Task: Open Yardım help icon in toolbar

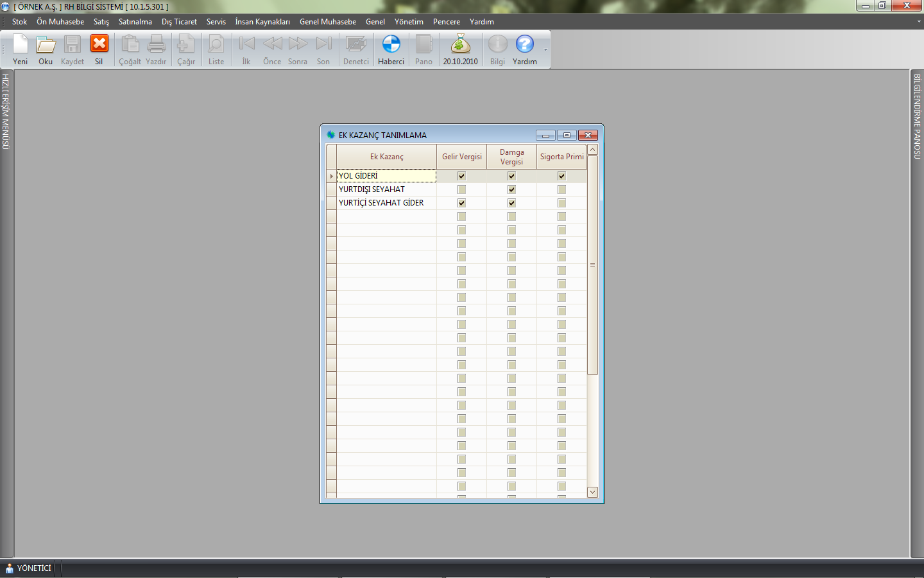Action: click(x=524, y=49)
